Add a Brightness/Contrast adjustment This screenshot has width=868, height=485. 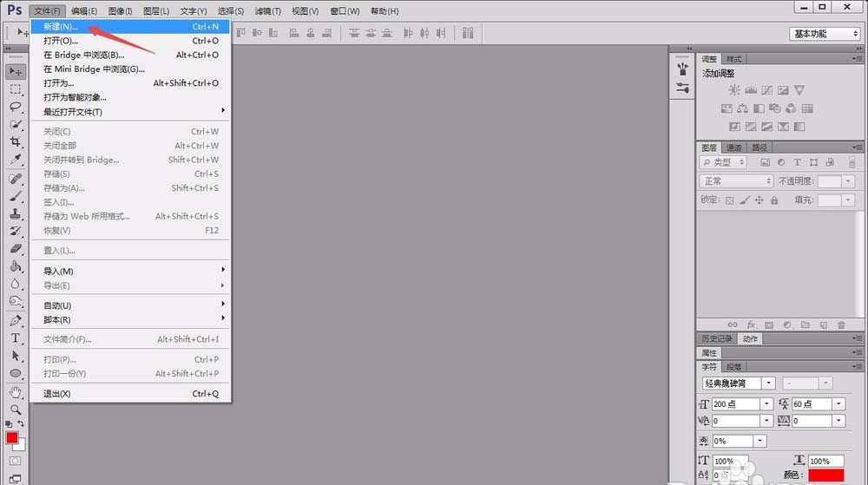point(734,89)
